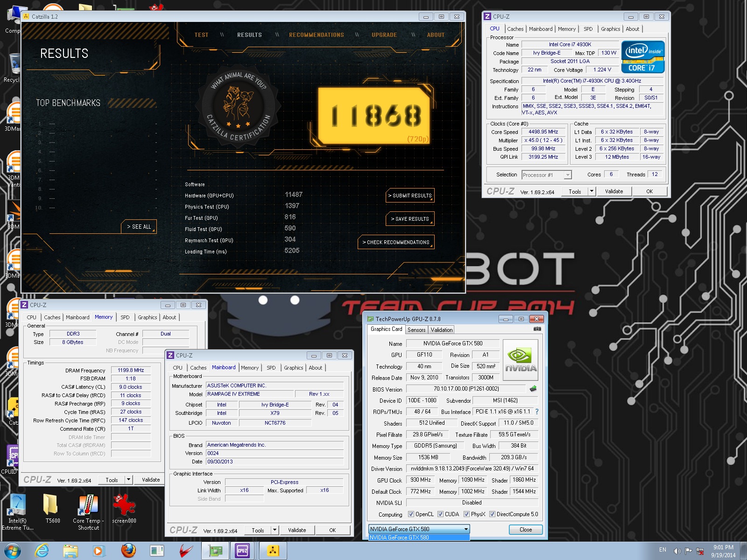The height and width of the screenshot is (560, 747).
Task: Open Graphics tab in Mainboard CPU-Z window
Action: coord(294,368)
